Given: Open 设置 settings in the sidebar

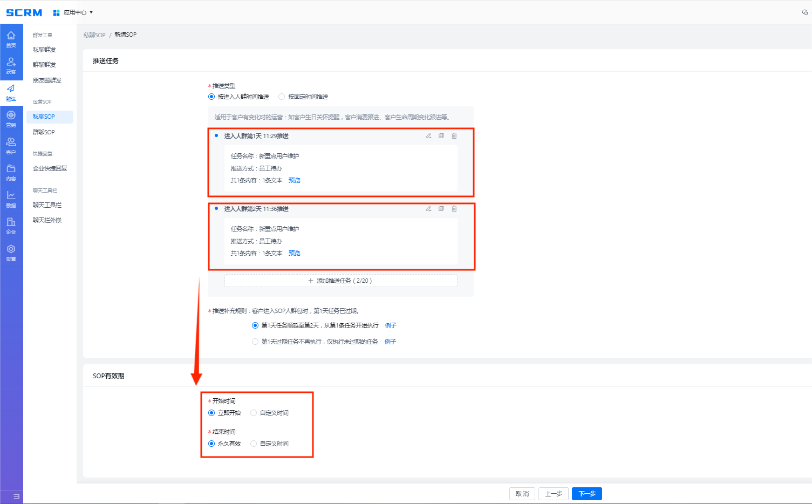Looking at the screenshot, I should pyautogui.click(x=11, y=252).
